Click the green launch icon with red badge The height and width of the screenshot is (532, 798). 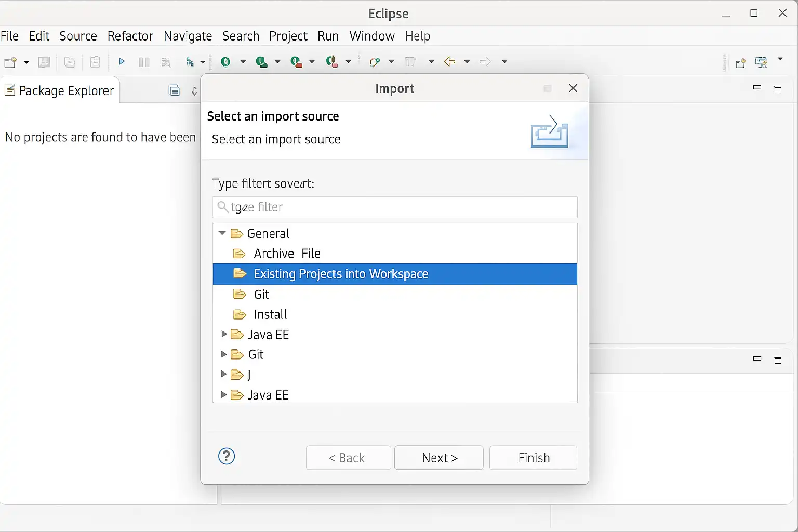coord(297,62)
